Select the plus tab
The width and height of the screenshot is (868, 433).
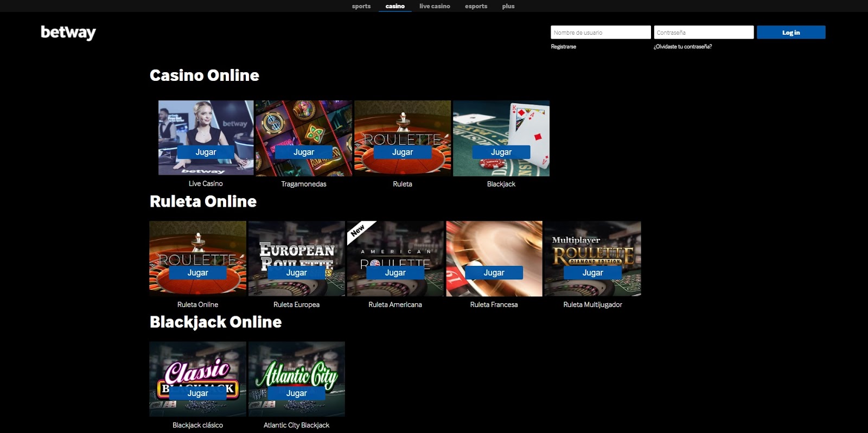coord(508,7)
